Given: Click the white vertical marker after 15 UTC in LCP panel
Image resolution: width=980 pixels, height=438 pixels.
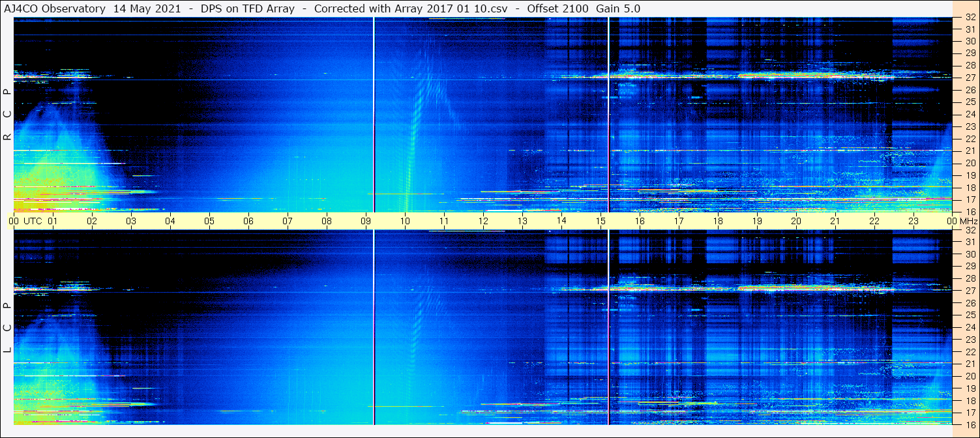Looking at the screenshot, I should 608,327.
